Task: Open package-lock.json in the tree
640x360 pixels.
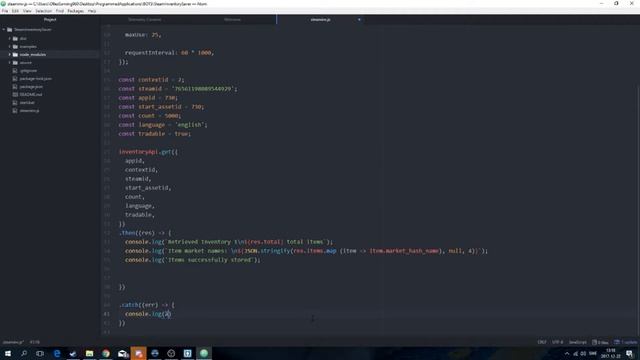Action: click(x=36, y=78)
